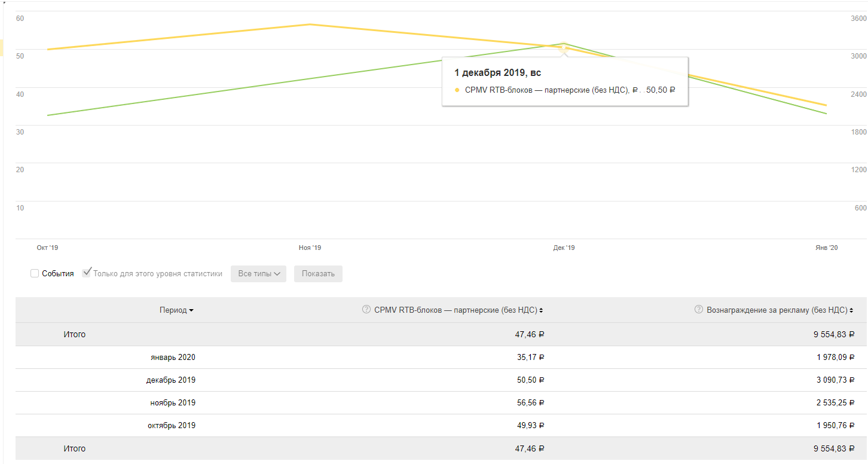Click the октябрь 2019 period cell
This screenshot has height=464, width=868.
171,426
